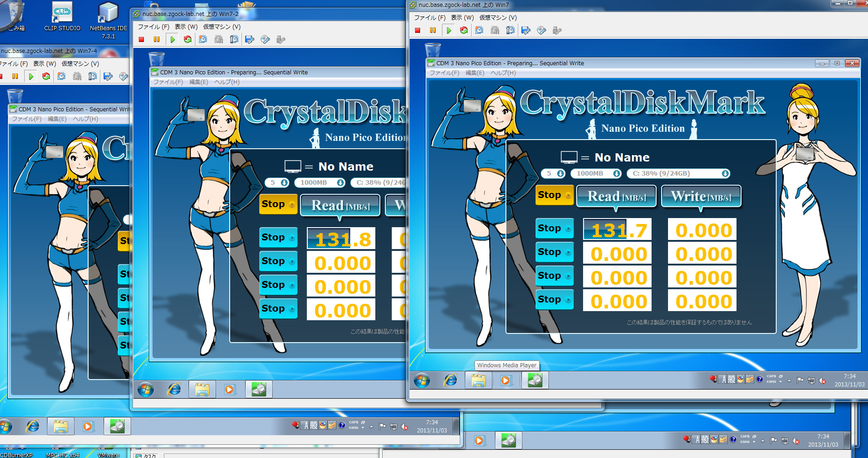
Task: Reset the Win7-4 virtual machine
Action: point(46,76)
